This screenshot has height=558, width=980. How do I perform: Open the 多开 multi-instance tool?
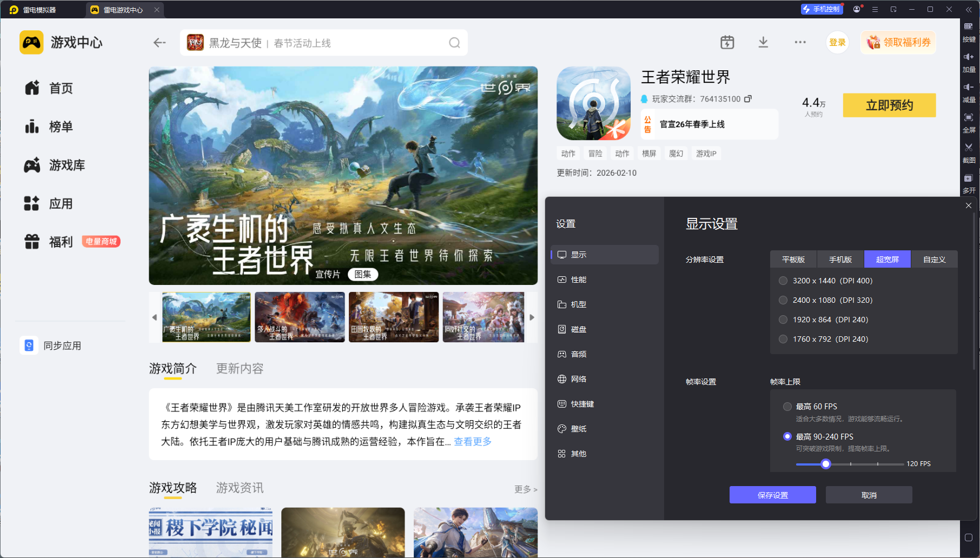pos(969,183)
